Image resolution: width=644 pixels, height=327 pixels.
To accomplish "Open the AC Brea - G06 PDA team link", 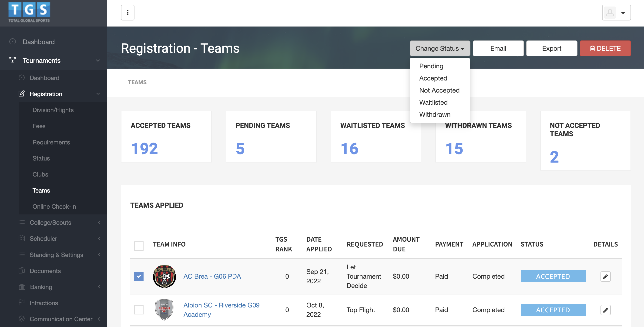I will click(x=212, y=277).
